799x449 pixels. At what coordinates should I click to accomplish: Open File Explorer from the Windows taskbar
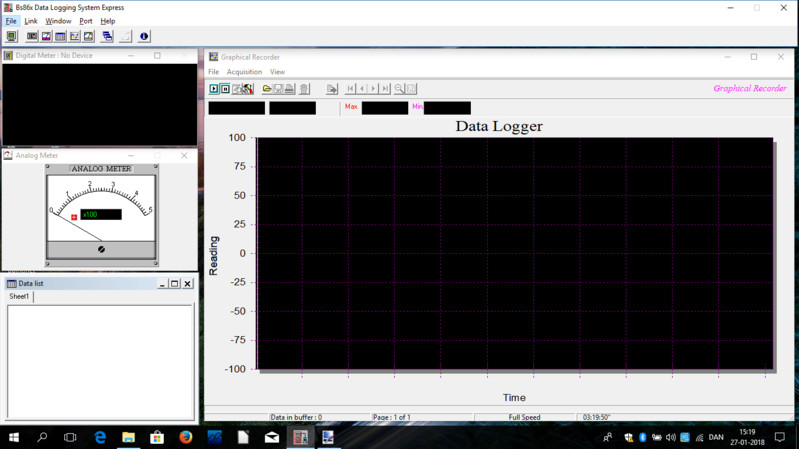(x=129, y=437)
